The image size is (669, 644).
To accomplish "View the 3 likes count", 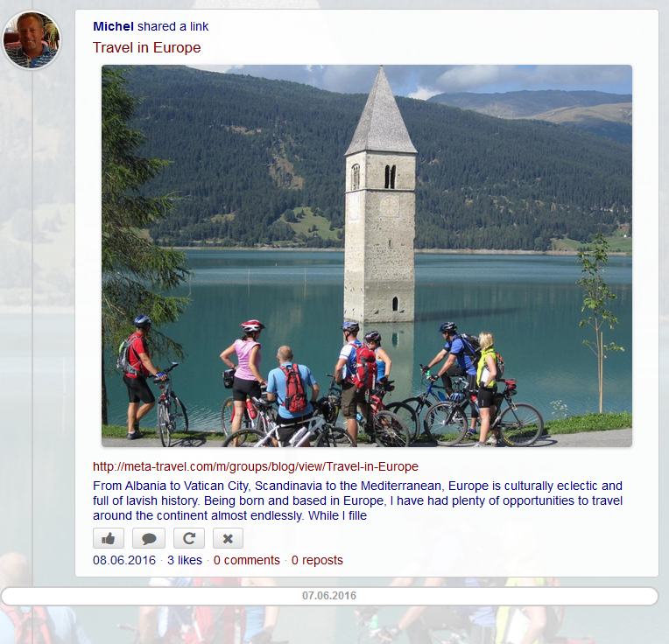I will (x=184, y=560).
